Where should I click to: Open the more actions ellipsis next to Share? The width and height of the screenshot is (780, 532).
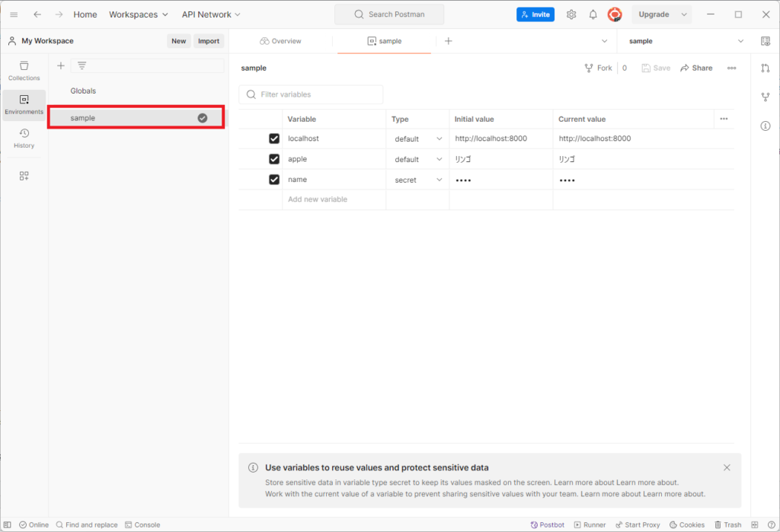(731, 68)
